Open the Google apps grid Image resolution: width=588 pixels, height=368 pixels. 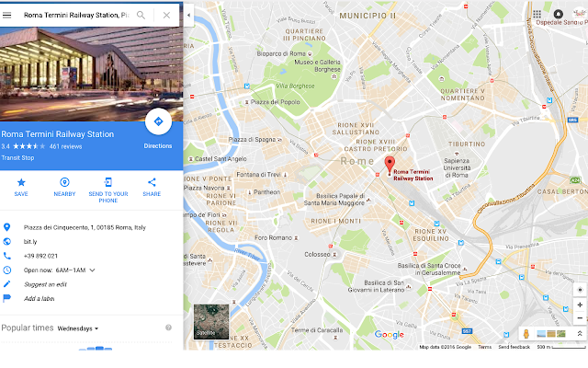click(537, 15)
